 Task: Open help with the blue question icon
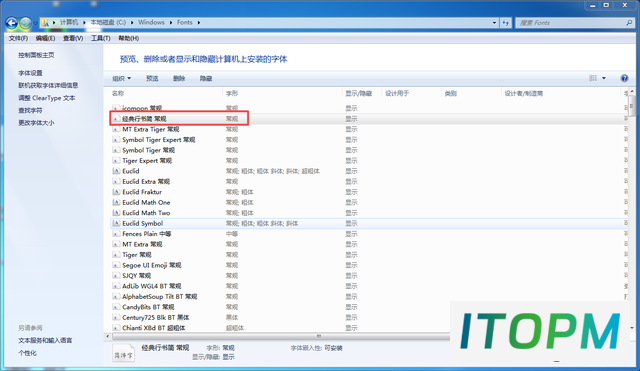[624, 78]
